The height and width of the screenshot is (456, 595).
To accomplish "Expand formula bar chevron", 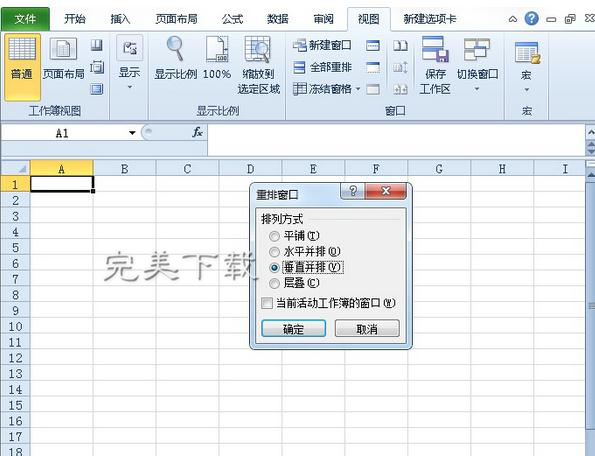I will click(590, 132).
